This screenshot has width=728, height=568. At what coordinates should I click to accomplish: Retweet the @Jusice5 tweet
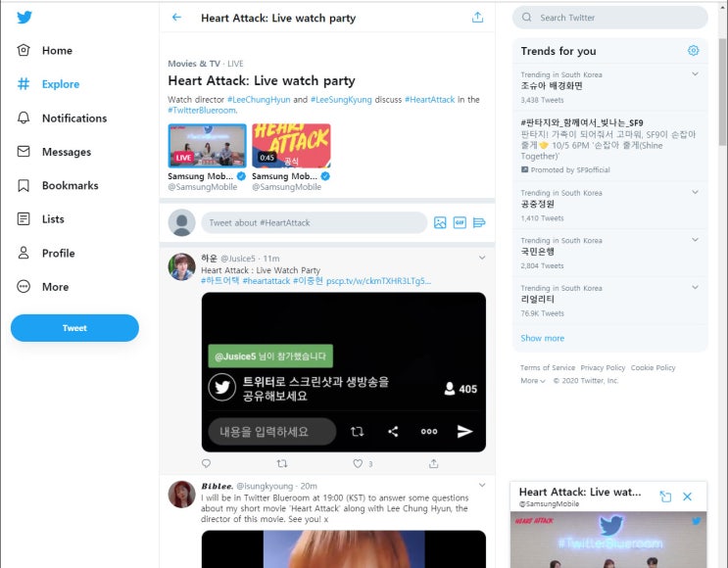(282, 463)
